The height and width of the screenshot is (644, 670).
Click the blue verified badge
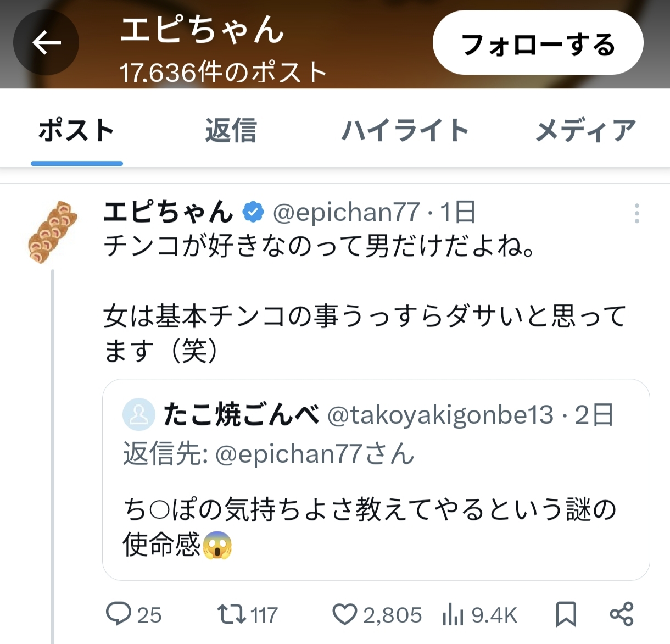coord(253,212)
